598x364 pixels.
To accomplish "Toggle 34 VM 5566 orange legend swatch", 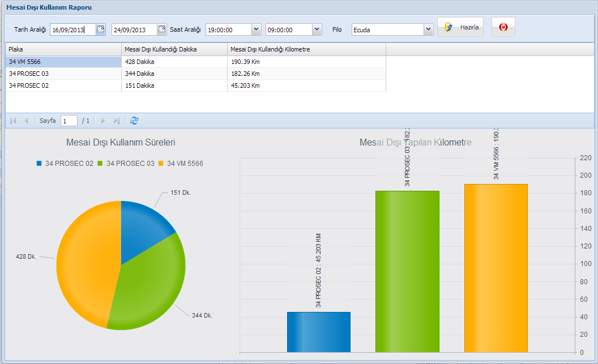I will pos(161,164).
